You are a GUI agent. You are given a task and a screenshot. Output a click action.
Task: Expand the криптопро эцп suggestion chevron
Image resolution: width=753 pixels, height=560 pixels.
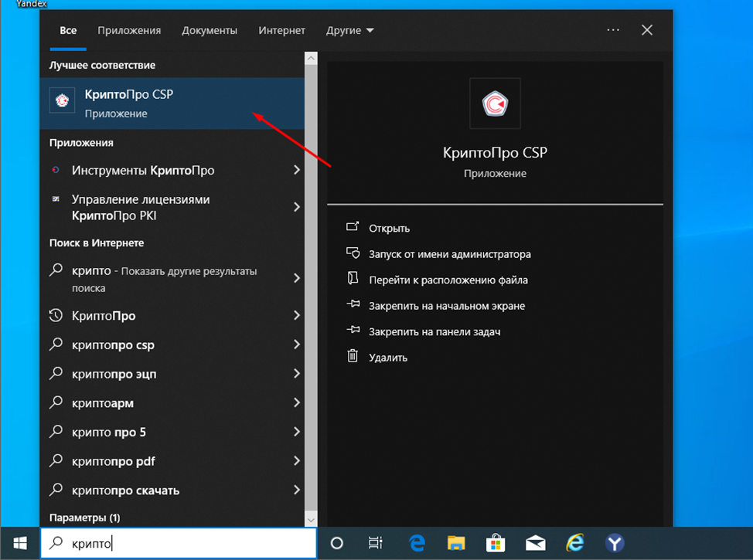[297, 373]
